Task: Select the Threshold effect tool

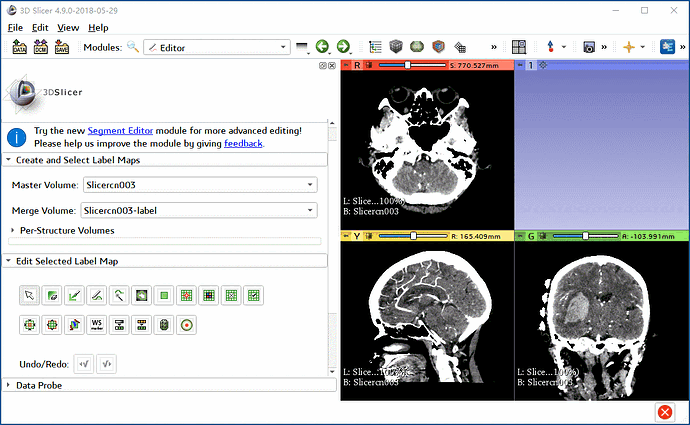Action: pyautogui.click(x=119, y=325)
